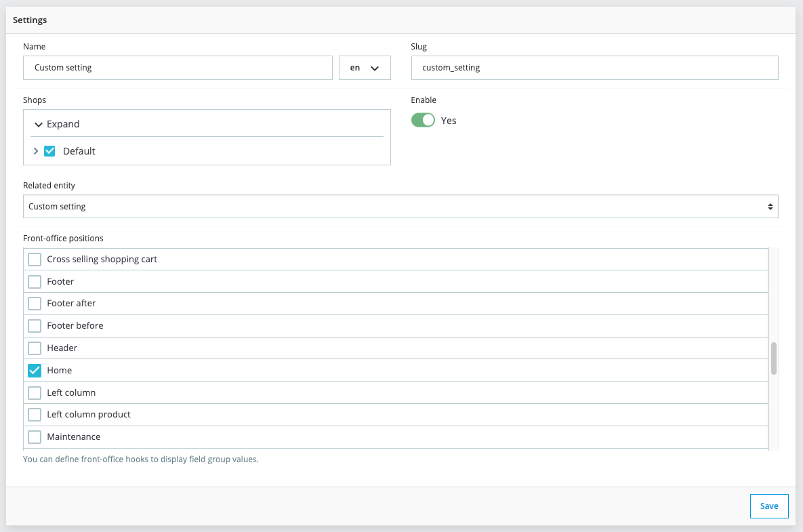Image resolution: width=803 pixels, height=532 pixels.
Task: Click the positions list scrollbar thumb
Action: tap(774, 359)
